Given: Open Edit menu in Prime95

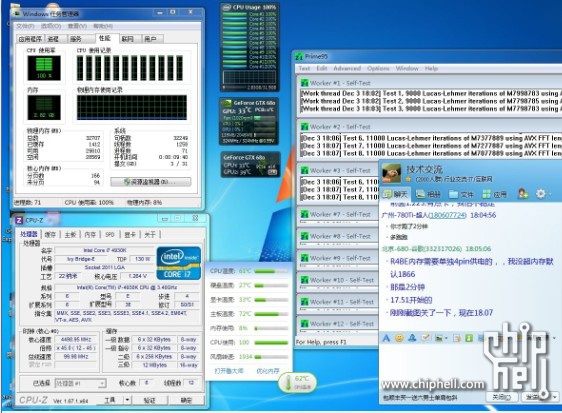Looking at the screenshot, I should [322, 68].
